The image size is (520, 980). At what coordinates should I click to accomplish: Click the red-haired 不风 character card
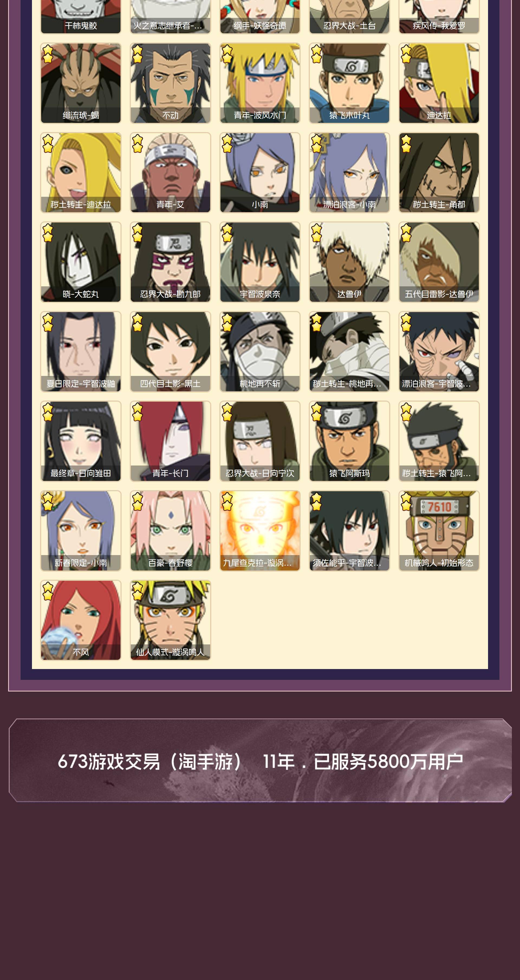click(x=81, y=620)
